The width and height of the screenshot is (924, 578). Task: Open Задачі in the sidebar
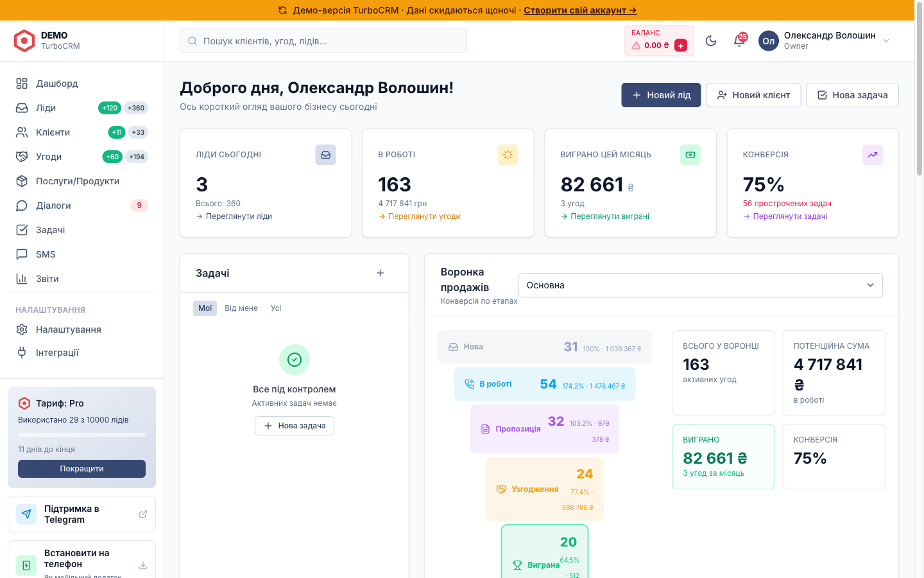coord(81,230)
